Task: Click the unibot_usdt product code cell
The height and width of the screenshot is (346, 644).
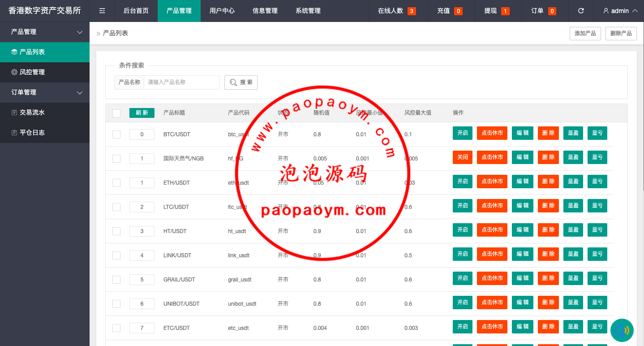Action: tap(242, 304)
